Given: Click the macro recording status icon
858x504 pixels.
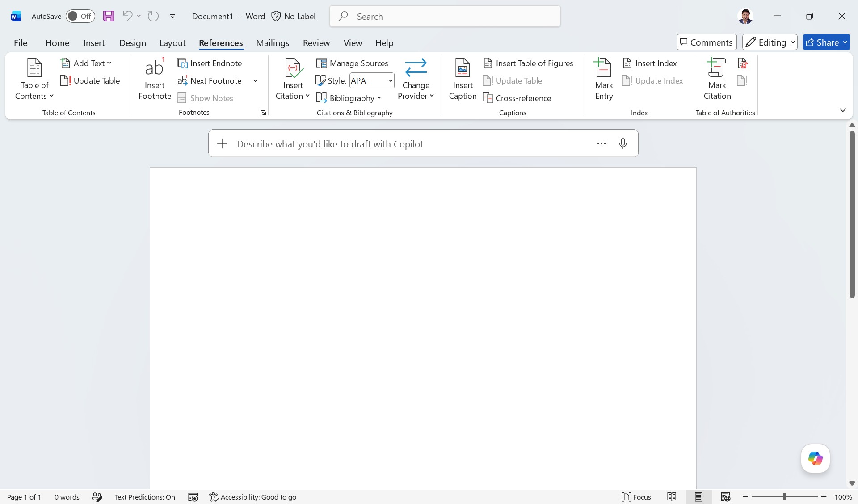Looking at the screenshot, I should click(193, 497).
